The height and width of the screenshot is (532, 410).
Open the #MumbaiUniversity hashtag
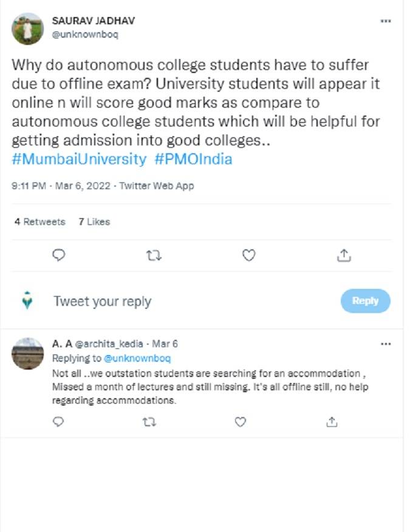coord(79,159)
